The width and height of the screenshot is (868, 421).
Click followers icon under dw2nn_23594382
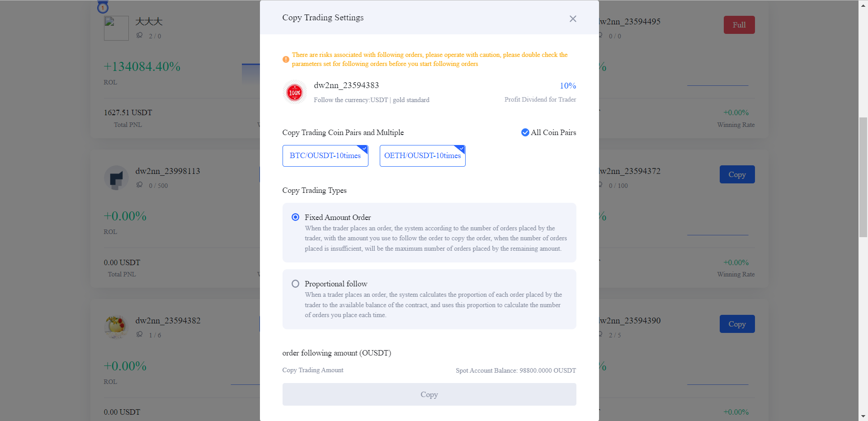pyautogui.click(x=140, y=334)
